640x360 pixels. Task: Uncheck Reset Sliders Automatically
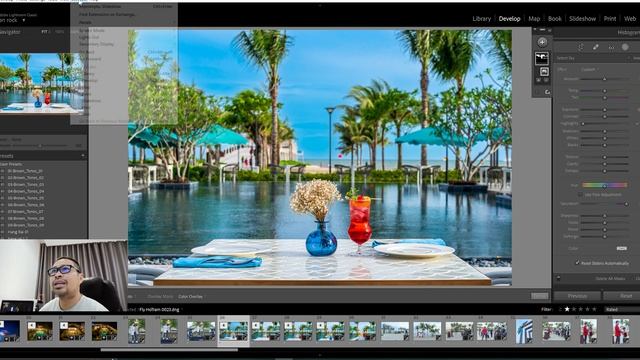tap(577, 263)
